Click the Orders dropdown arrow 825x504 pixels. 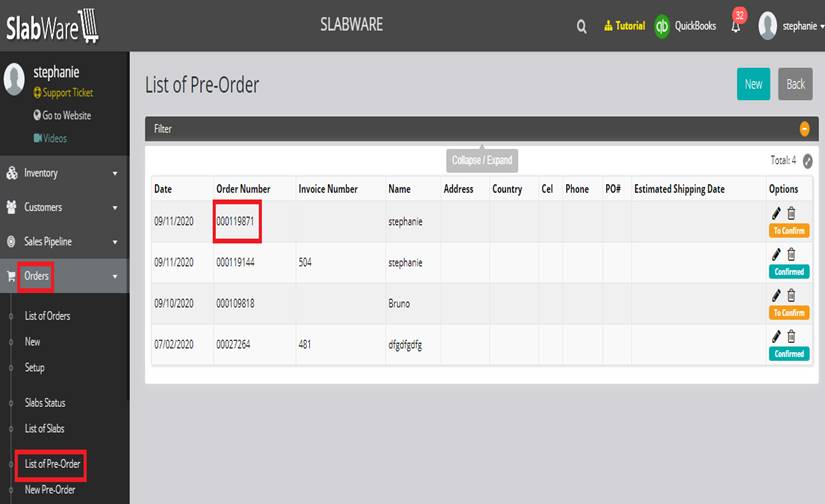115,276
